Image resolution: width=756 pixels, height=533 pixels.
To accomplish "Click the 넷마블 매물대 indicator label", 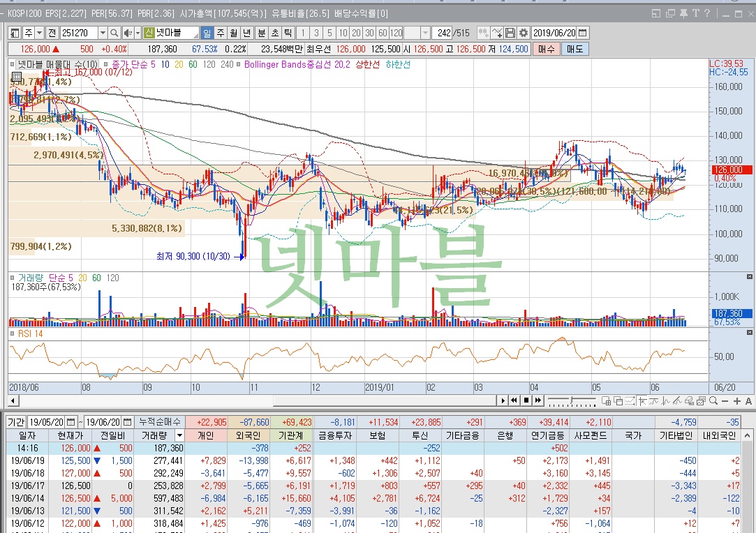I will [x=57, y=64].
